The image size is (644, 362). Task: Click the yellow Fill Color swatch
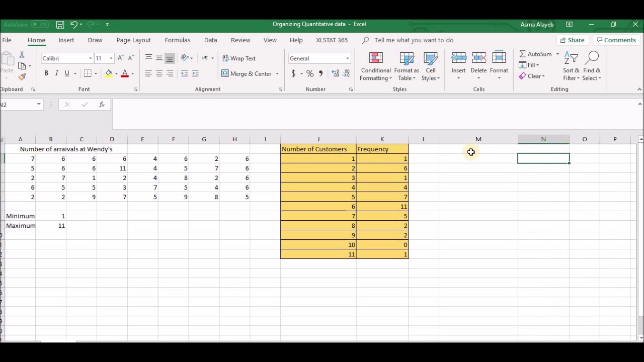point(109,73)
